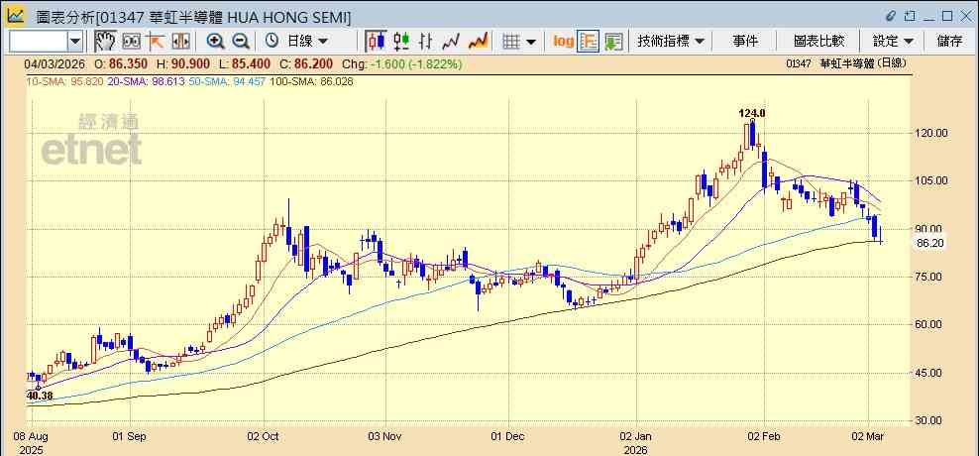
Task: Click the date 04/03/2026 in header
Action: coord(55,63)
